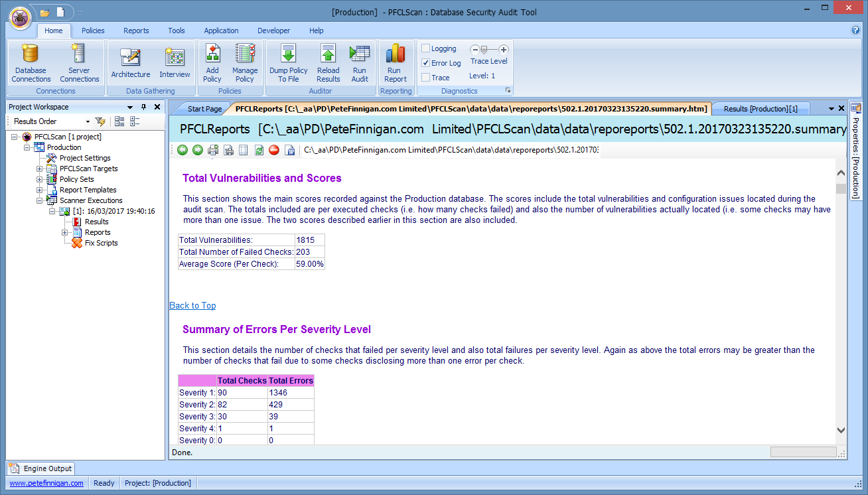Expand the PFCLScan Targets node
Image resolution: width=868 pixels, height=495 pixels.
coord(40,169)
